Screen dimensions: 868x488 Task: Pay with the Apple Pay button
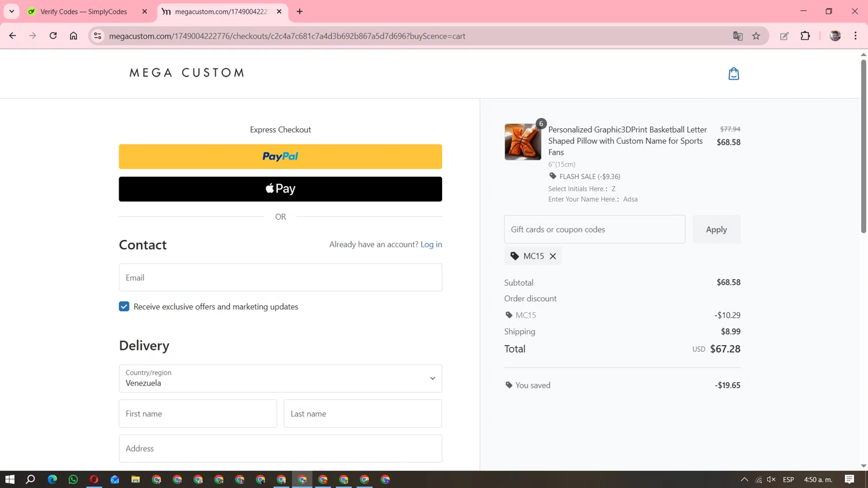click(x=280, y=189)
